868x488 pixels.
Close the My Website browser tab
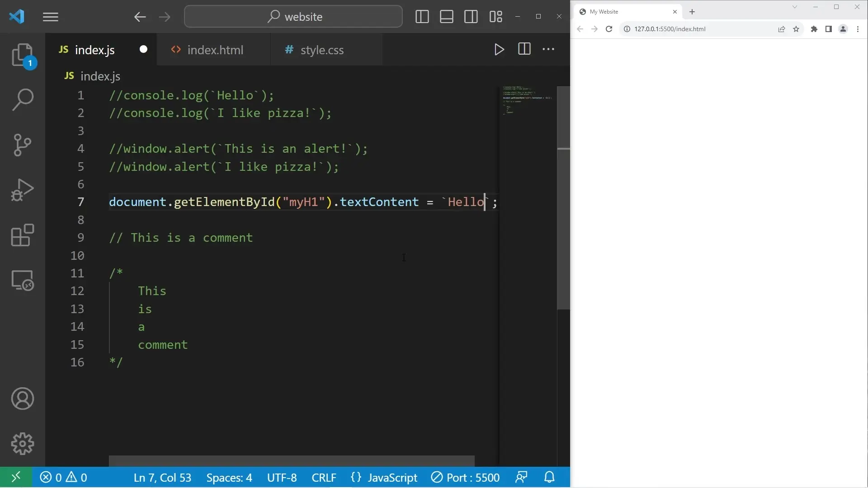[x=675, y=12]
